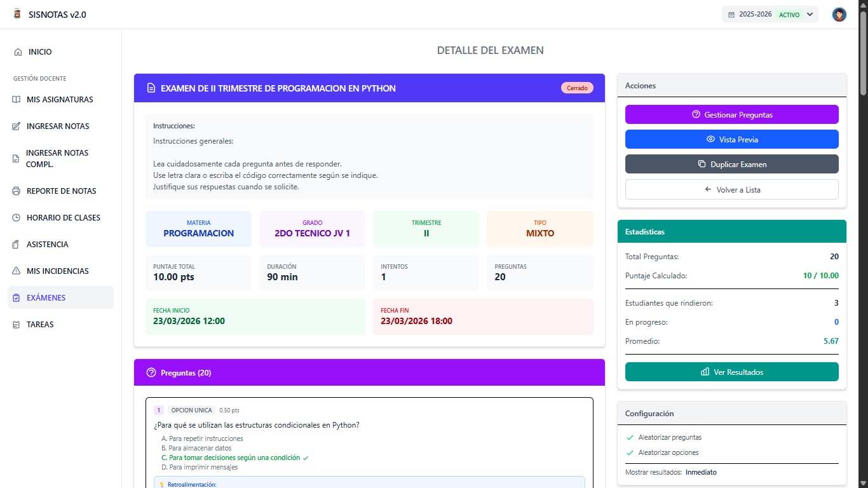Screen dimensions: 868x488
Task: Open Ver Resultados in the statistics panel
Action: point(732,372)
